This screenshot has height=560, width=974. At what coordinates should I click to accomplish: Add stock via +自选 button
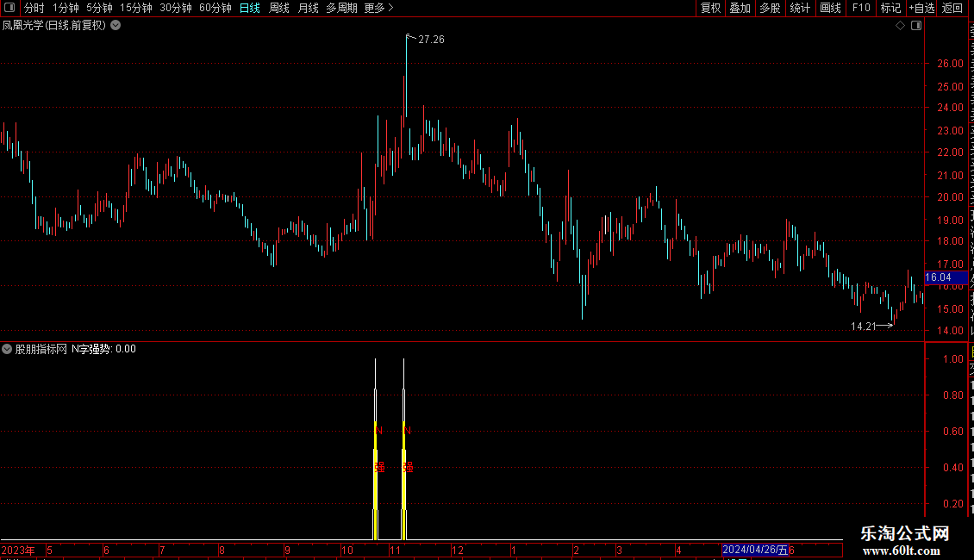[921, 8]
